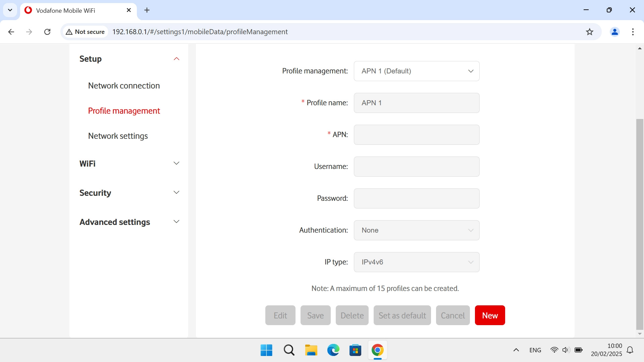This screenshot has width=644, height=362.
Task: Open Network settings menu item
Action: pos(118,136)
